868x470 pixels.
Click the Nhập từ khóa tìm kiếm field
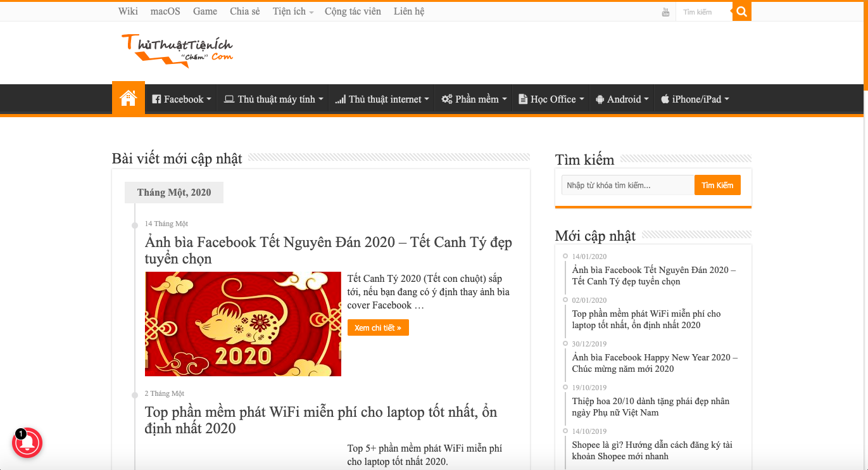click(627, 185)
